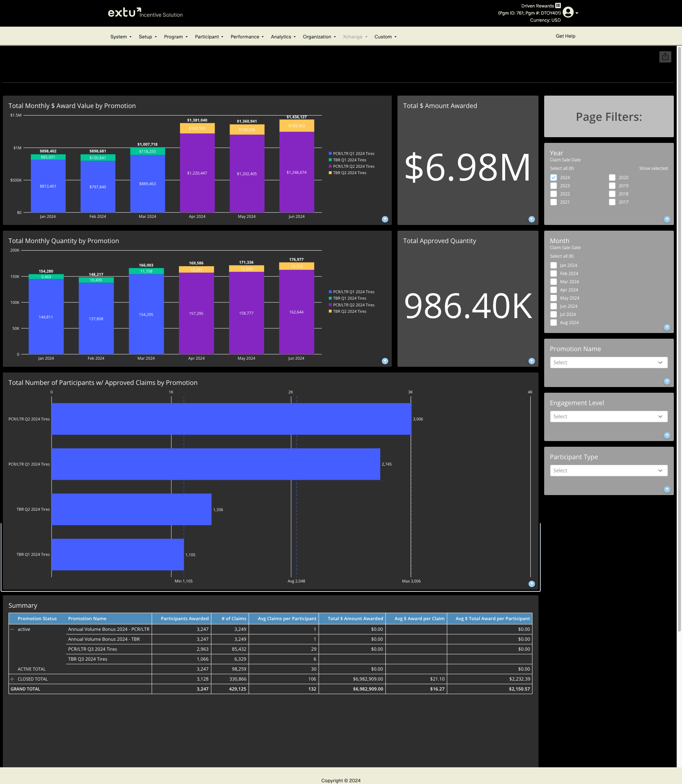Click filter icon on Total $ Amount Awarded card

click(x=532, y=219)
